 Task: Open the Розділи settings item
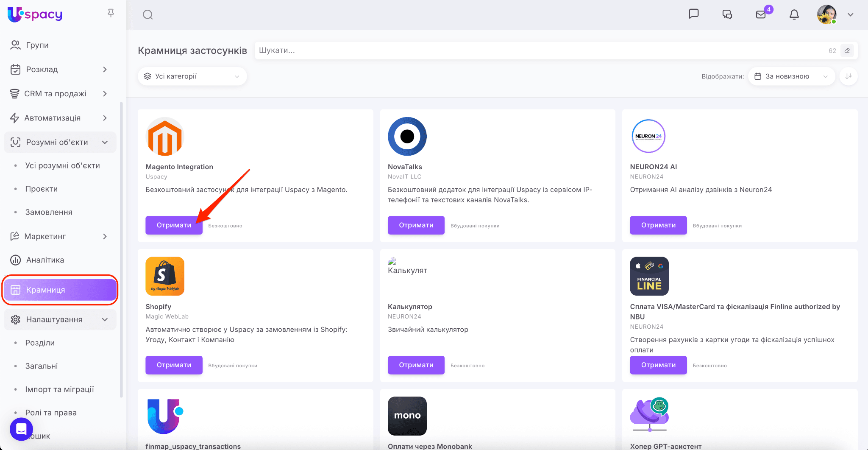[x=40, y=343]
